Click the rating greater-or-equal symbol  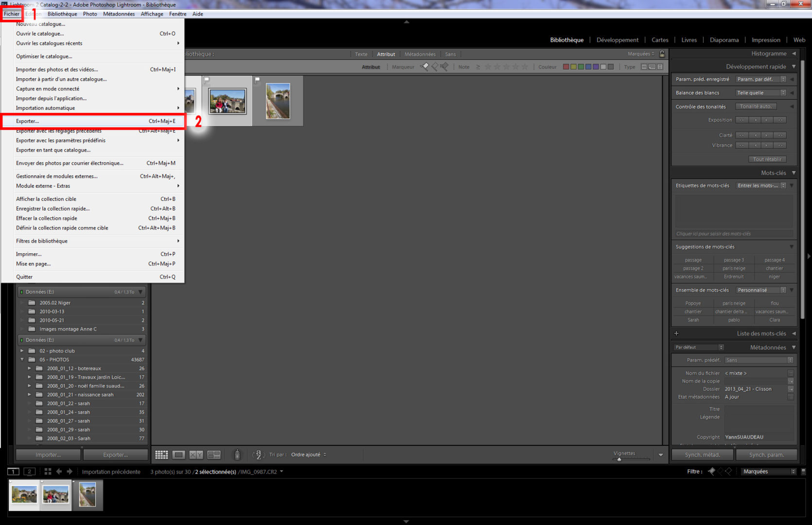point(478,67)
